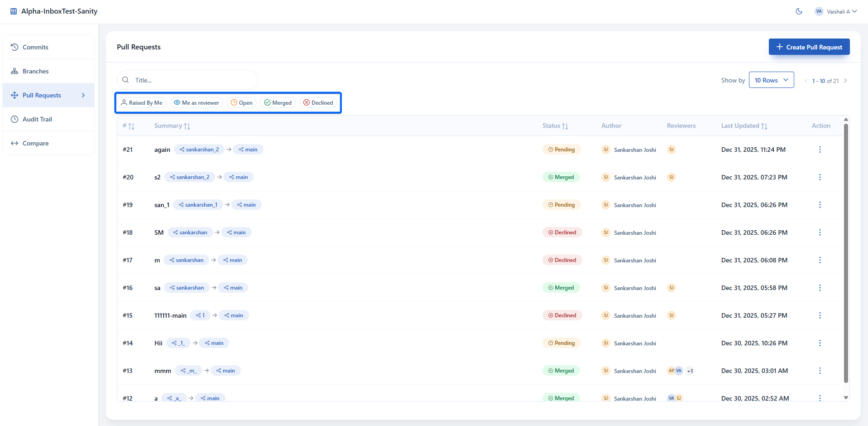Click the app logo next to Alpha-InboxTest-Sanity

click(x=14, y=11)
